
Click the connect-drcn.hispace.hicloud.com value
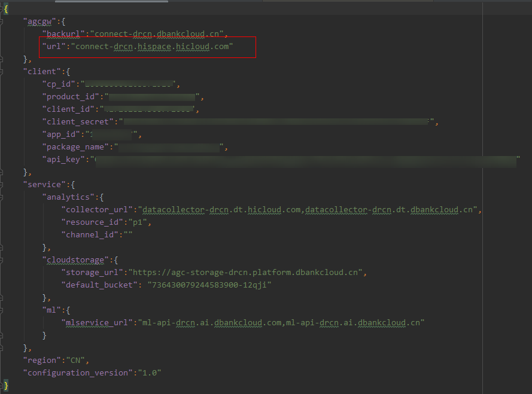pyautogui.click(x=152, y=47)
